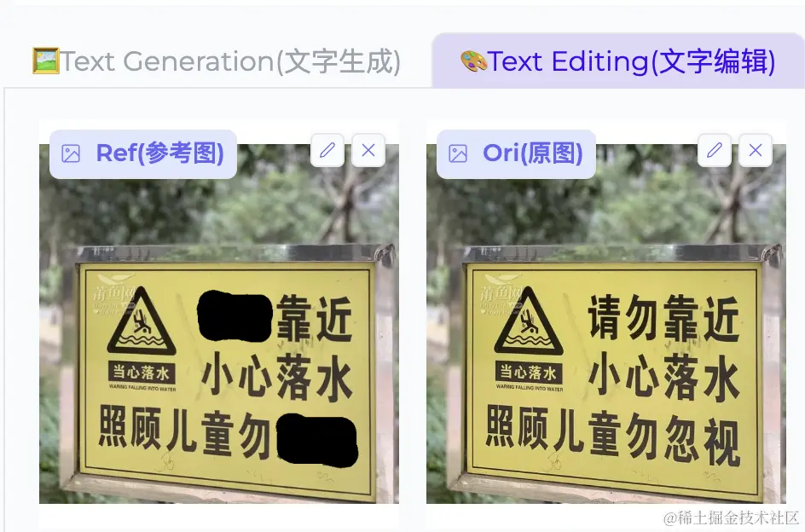Remove the Ref(参考图) image with X button
This screenshot has width=805, height=532.
tap(368, 150)
